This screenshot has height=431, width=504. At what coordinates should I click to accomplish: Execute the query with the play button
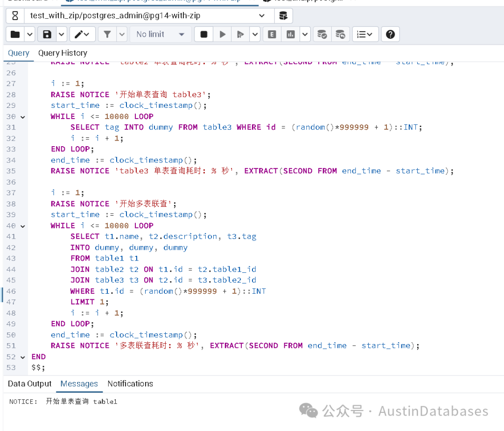point(222,34)
